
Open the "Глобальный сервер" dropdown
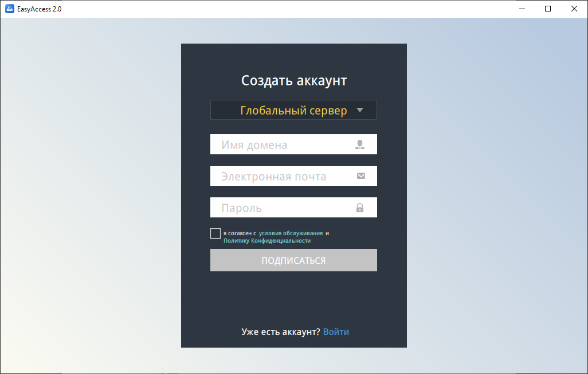pos(293,110)
